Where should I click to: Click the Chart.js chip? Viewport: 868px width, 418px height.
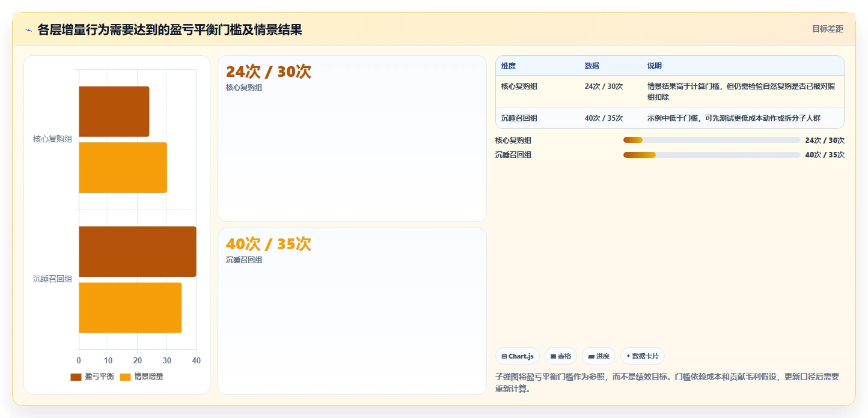pos(518,356)
